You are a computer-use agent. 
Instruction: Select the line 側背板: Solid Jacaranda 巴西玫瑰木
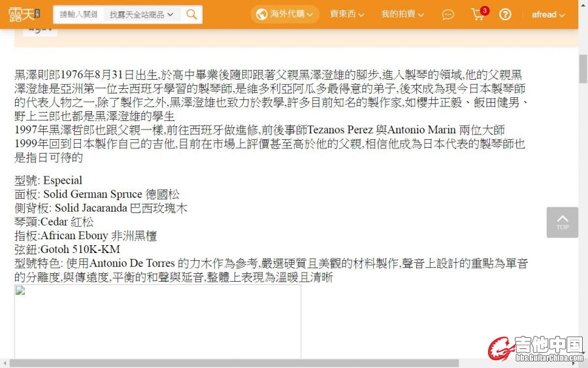tap(101, 209)
